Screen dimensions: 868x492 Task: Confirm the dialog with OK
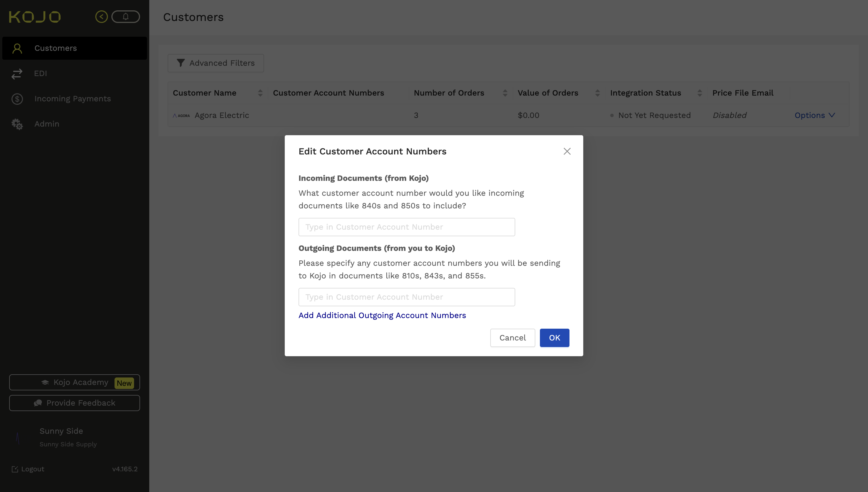tap(555, 338)
